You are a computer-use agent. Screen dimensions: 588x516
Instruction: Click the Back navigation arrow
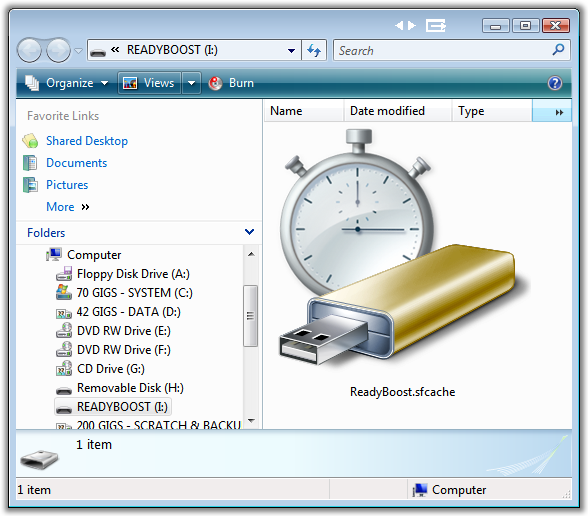[29, 50]
